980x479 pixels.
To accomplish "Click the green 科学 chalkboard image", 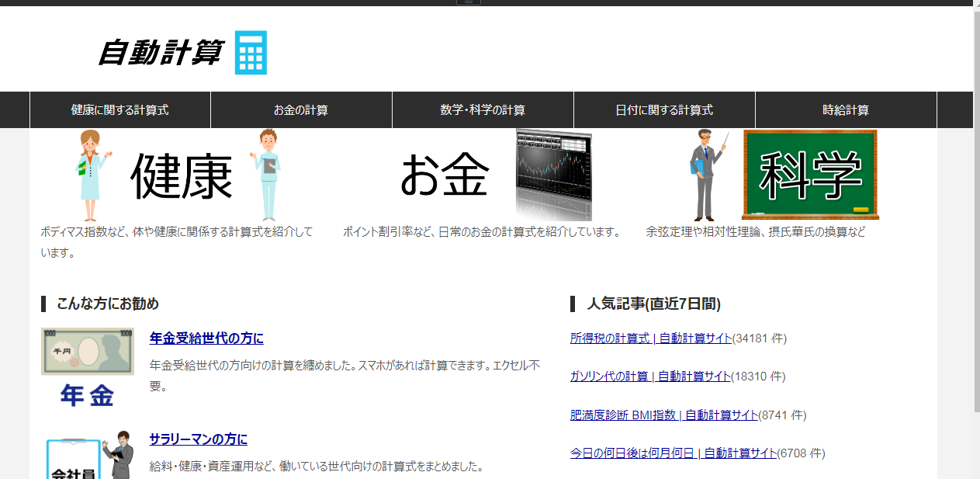I will (x=809, y=175).
